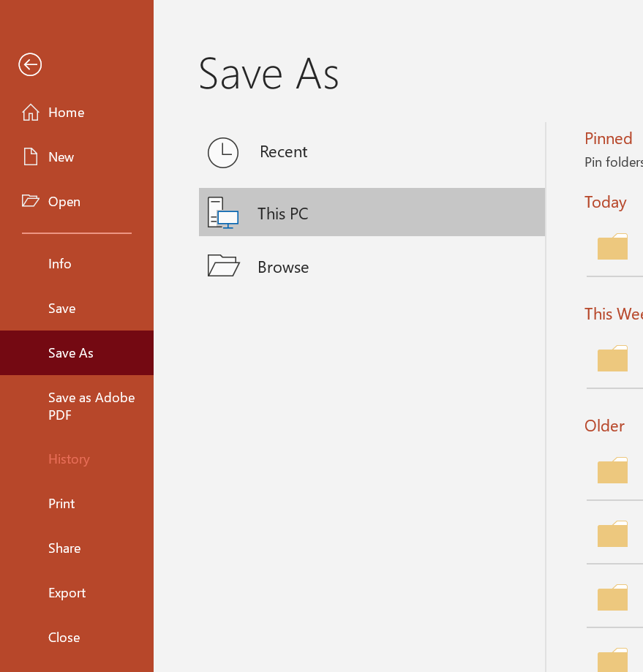This screenshot has width=643, height=672.
Task: Open the first folder under Older
Action: pyautogui.click(x=612, y=470)
